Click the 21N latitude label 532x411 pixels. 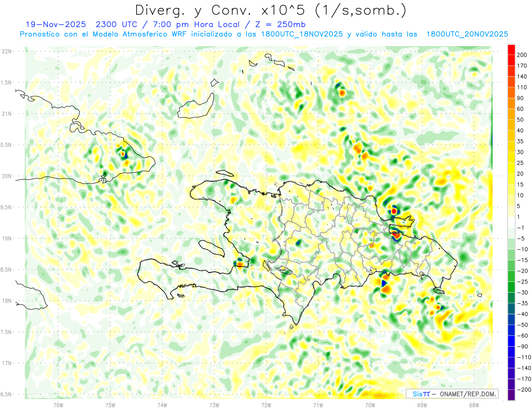[x=7, y=114]
